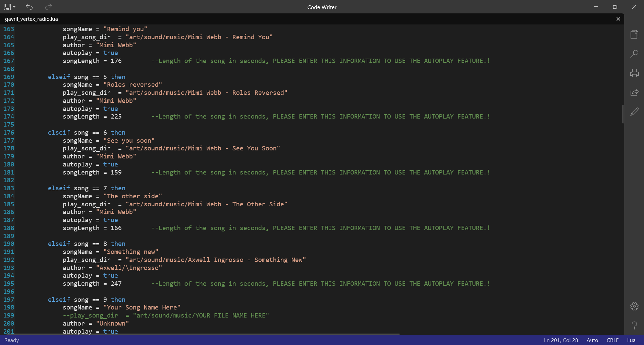
Task: Change CRLF line ending setting
Action: click(612, 340)
